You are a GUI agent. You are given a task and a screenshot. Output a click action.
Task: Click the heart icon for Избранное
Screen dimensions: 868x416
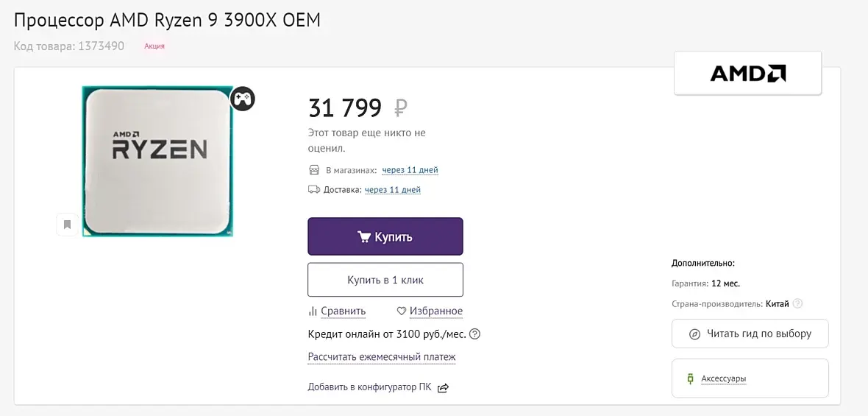pos(402,311)
